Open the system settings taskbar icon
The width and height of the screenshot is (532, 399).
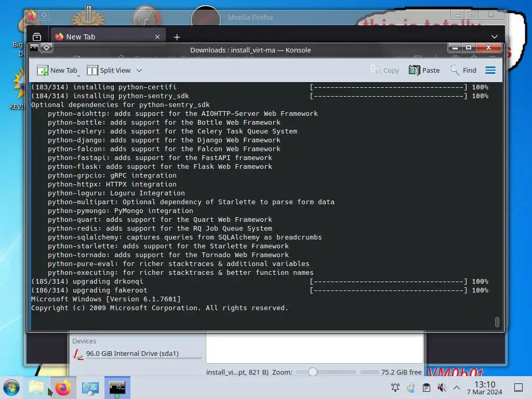(x=90, y=388)
